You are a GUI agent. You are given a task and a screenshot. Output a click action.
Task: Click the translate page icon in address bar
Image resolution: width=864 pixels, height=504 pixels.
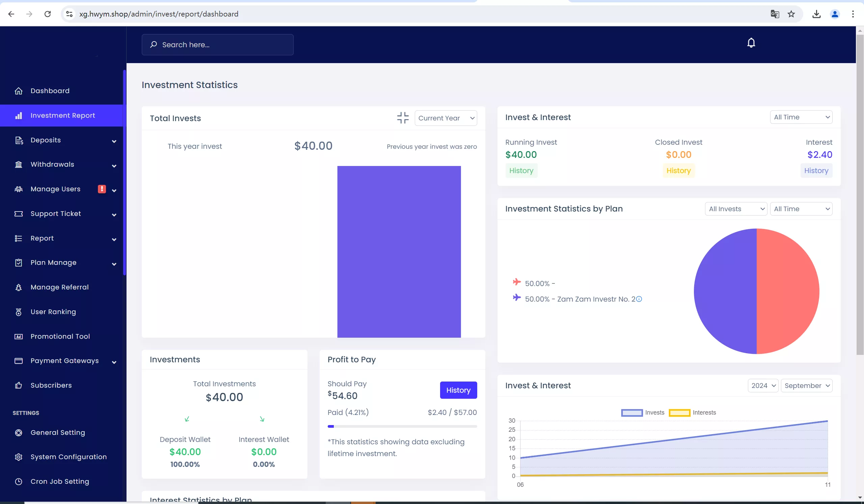(775, 14)
